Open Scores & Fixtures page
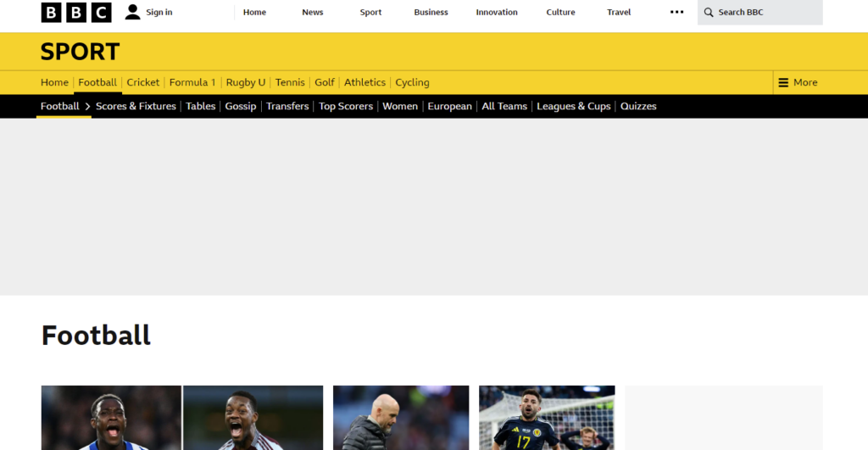 pos(136,107)
